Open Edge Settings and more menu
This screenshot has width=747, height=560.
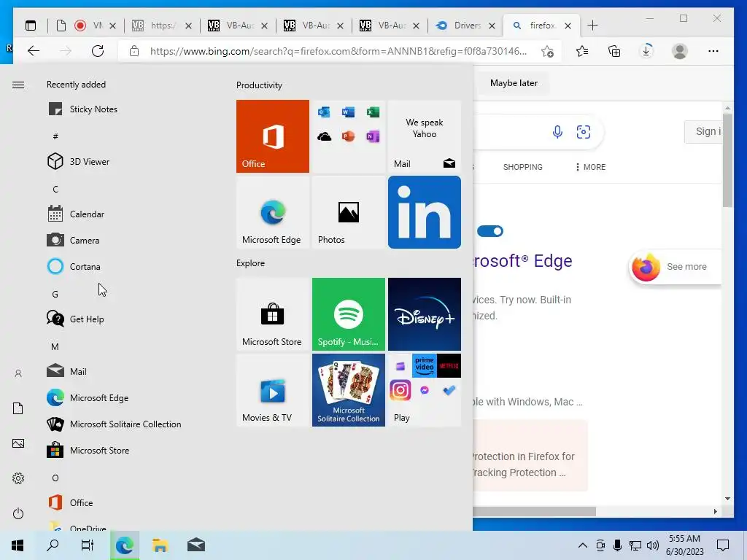click(713, 51)
